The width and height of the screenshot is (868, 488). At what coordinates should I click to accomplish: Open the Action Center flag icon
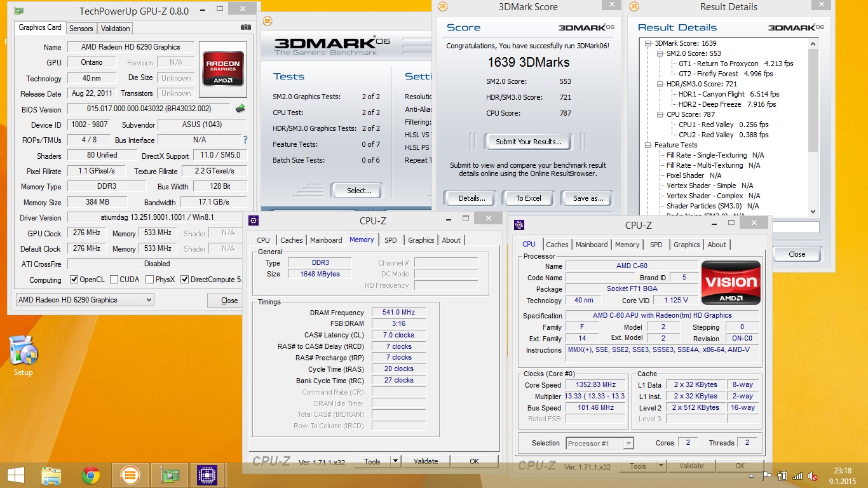(x=768, y=475)
